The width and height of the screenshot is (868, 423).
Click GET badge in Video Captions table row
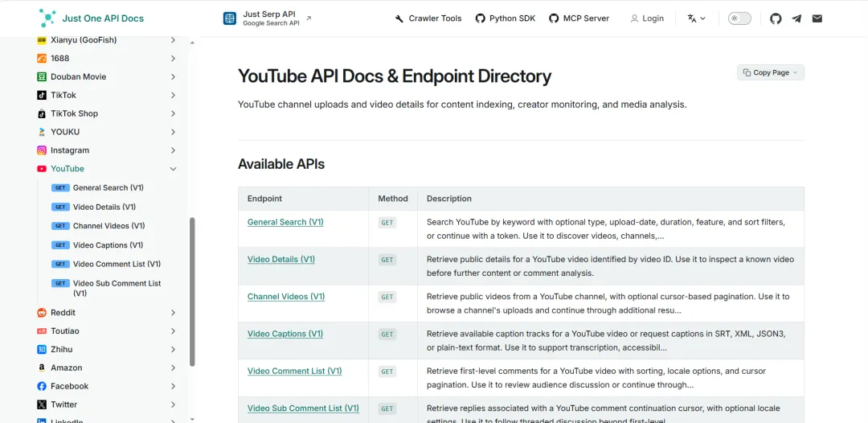click(387, 335)
